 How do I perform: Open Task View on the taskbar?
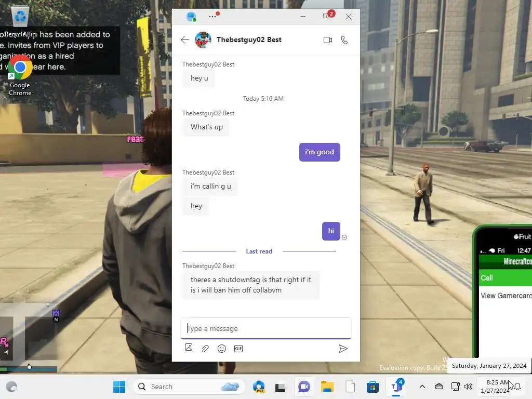[x=280, y=388]
